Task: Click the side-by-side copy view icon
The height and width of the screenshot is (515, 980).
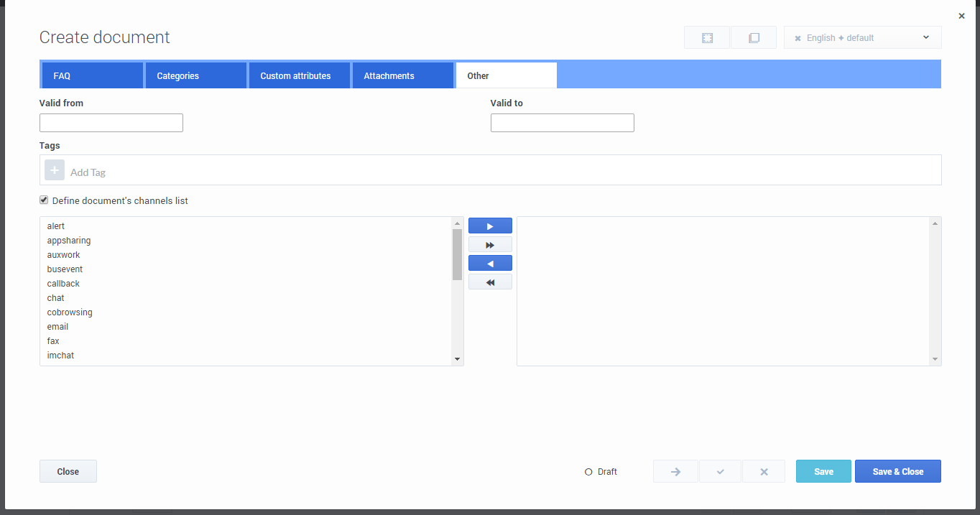Action: click(x=754, y=38)
